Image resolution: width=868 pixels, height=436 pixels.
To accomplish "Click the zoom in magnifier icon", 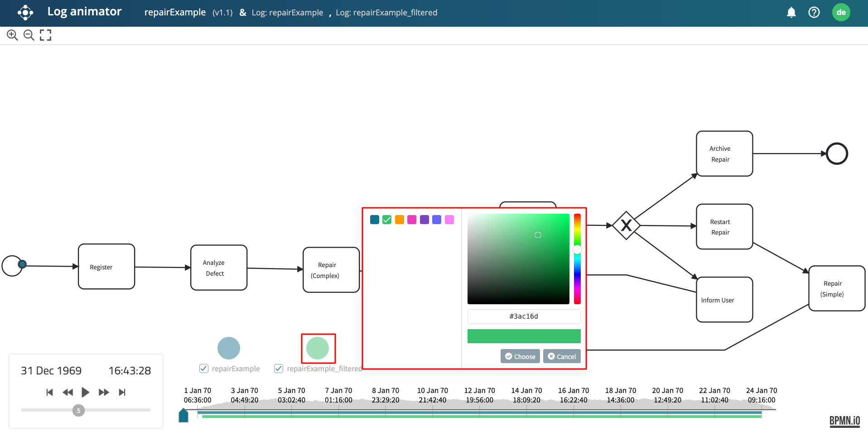I will coord(12,35).
